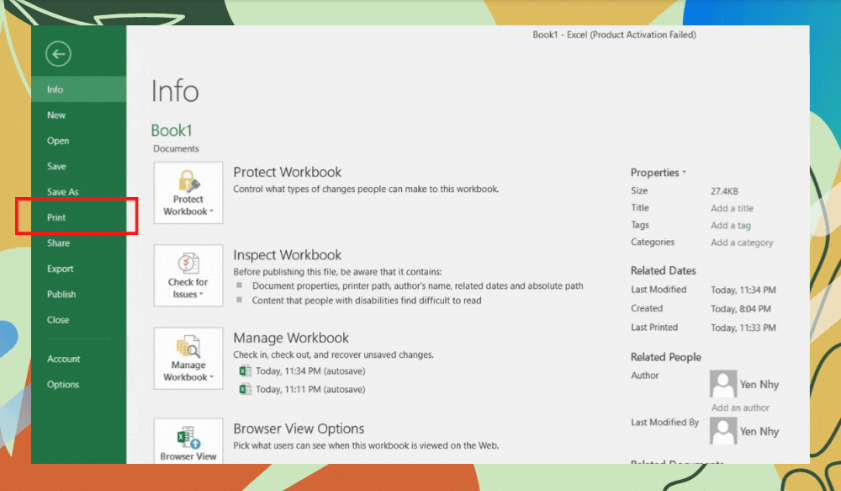
Task: Open Excel Options
Action: [x=63, y=385]
